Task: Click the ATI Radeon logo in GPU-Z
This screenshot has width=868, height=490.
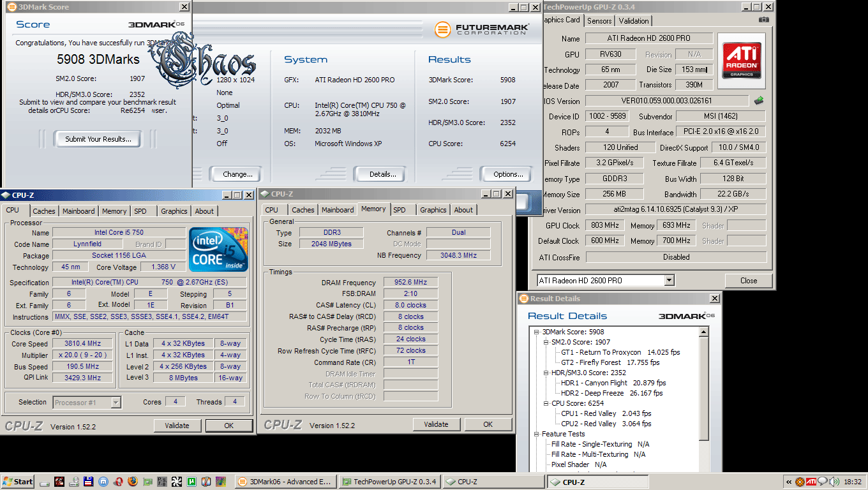Action: (741, 60)
